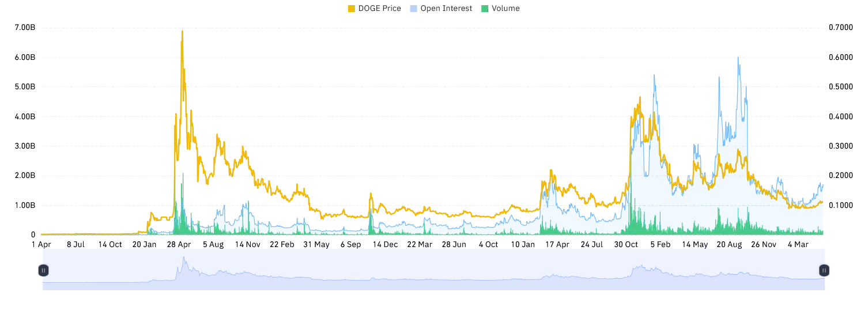Click the 5.00B left axis label
Image resolution: width=868 pixels, height=311 pixels.
point(25,87)
